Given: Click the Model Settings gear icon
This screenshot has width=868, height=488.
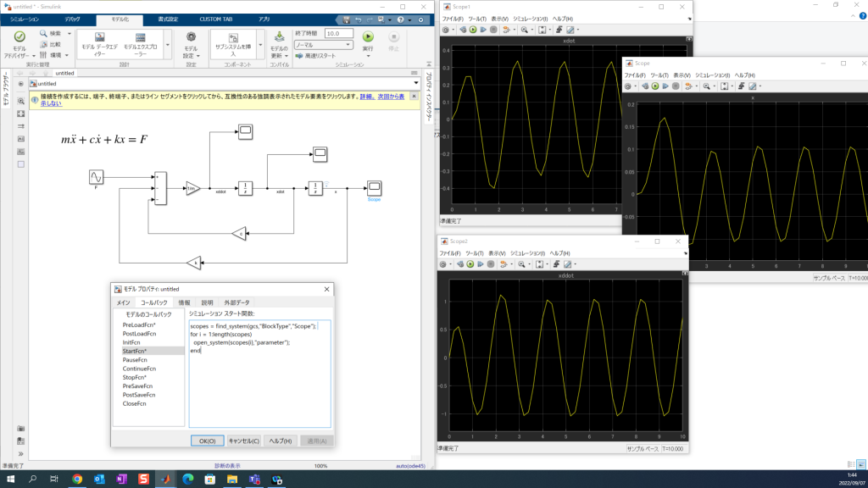Looking at the screenshot, I should point(191,37).
